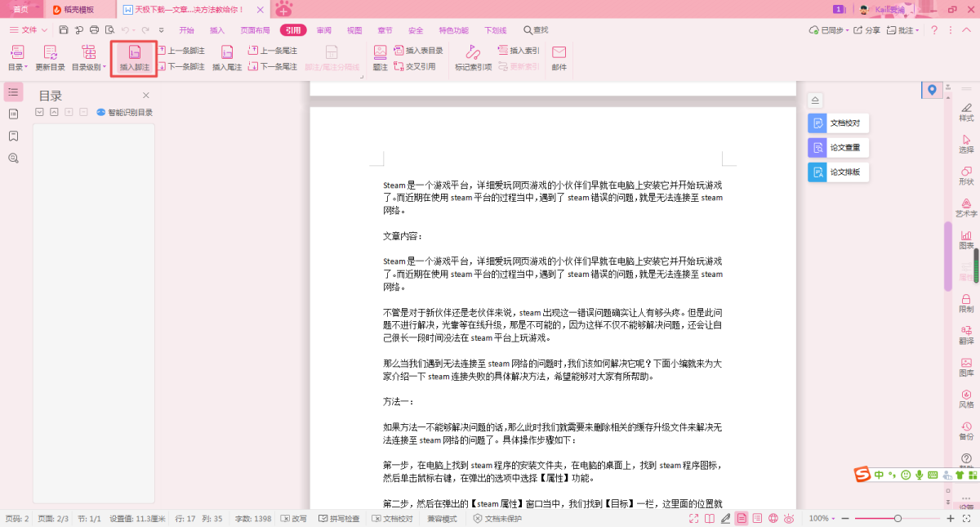Switch to the 插入 (Insert) ribbon tab

coord(217,30)
